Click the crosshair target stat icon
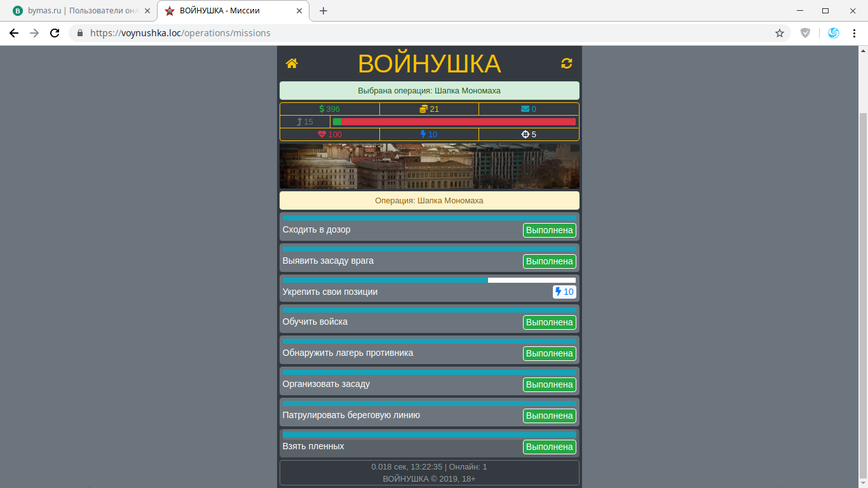 (528, 134)
